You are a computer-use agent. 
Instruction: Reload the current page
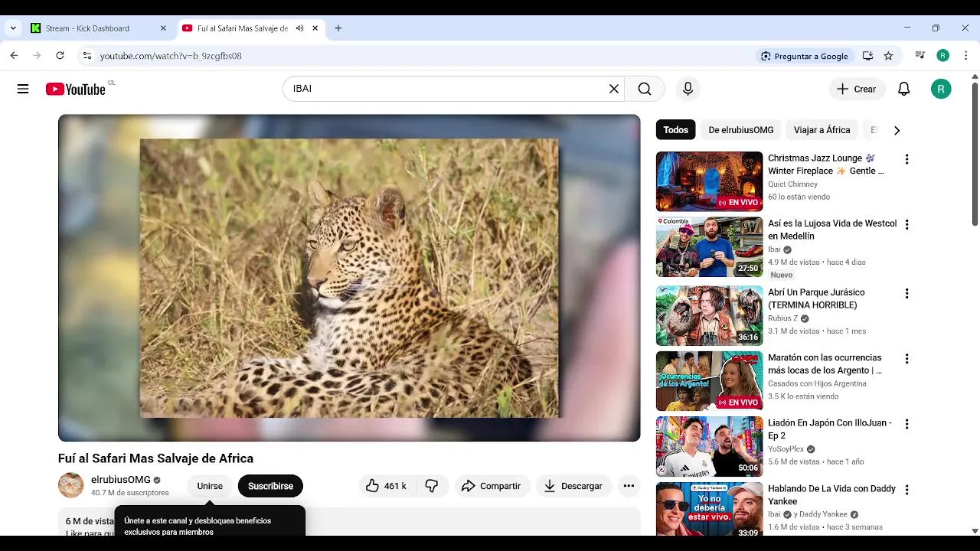pyautogui.click(x=60, y=56)
